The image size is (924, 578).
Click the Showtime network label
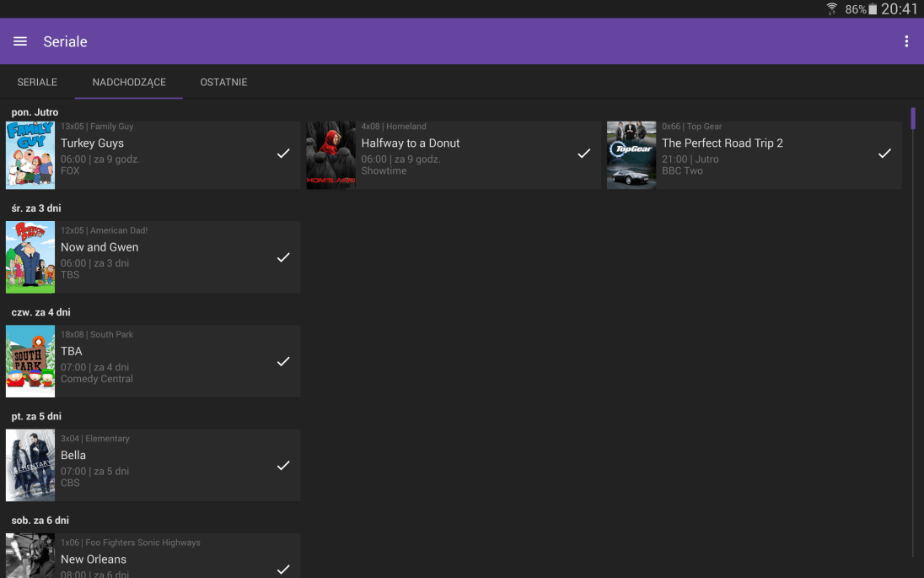click(384, 170)
